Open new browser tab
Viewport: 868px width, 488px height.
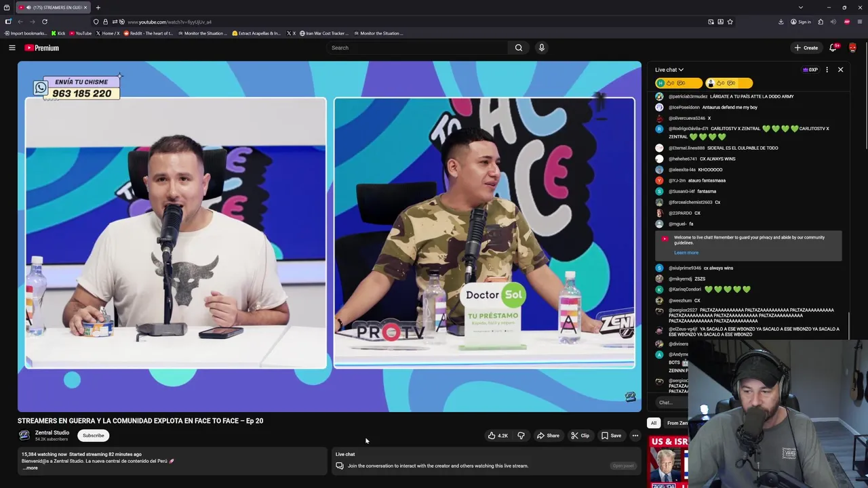pos(98,7)
